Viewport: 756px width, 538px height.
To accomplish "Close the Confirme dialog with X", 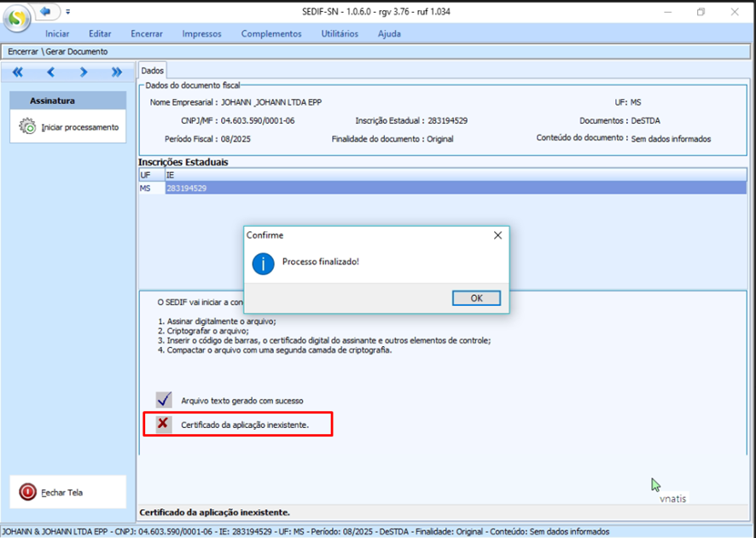I will click(x=497, y=234).
